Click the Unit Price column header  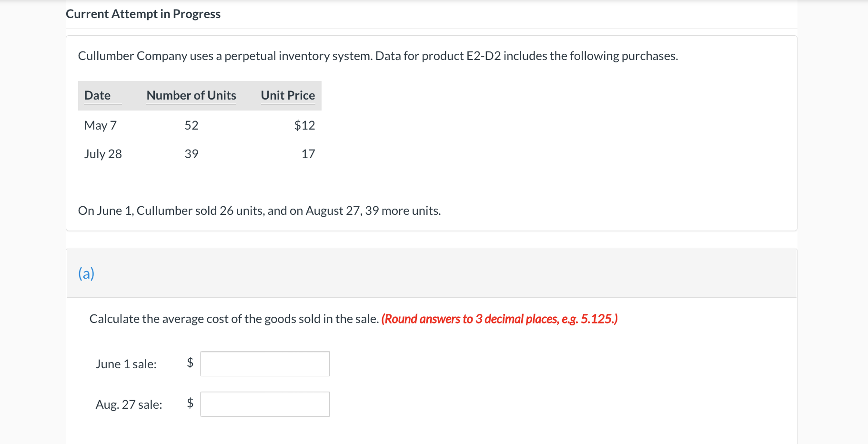click(288, 95)
